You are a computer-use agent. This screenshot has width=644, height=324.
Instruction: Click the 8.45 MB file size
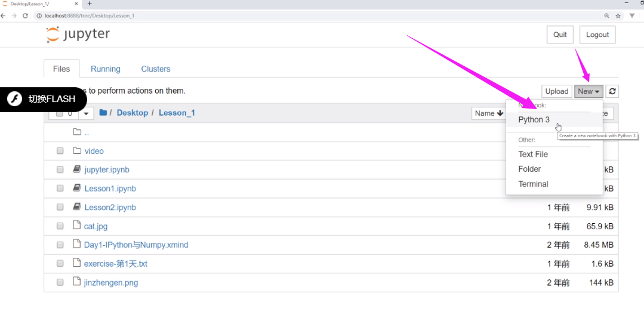pos(599,245)
